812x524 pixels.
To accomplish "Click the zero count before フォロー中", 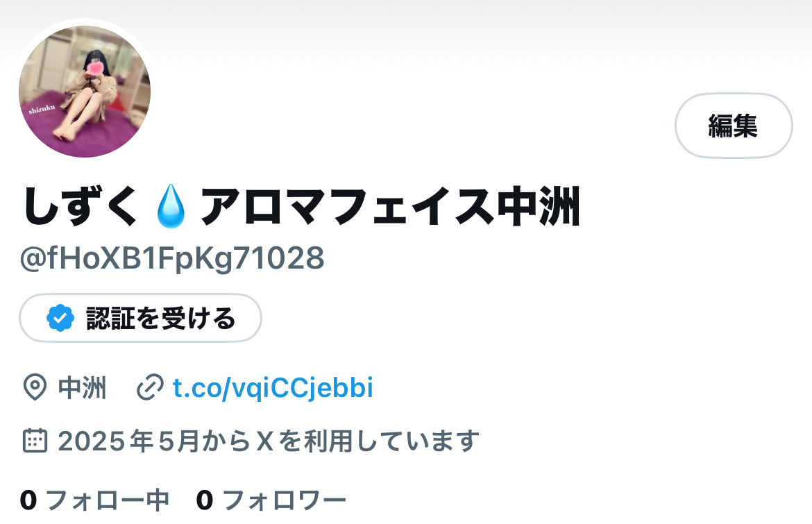I will click(28, 500).
